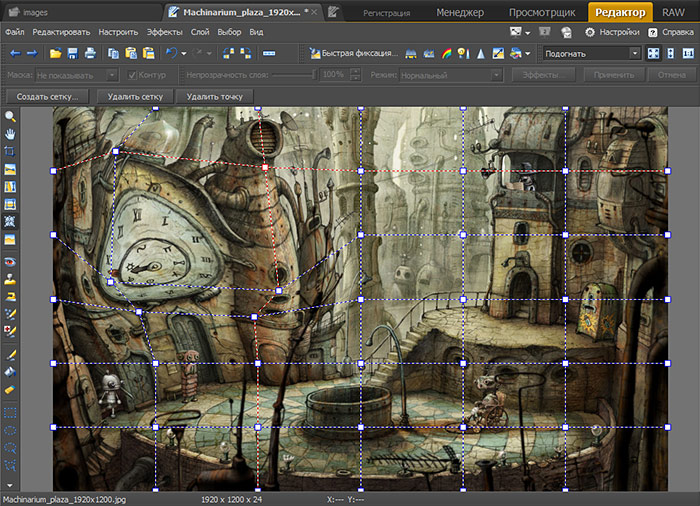Select the Red eye reduction tool
This screenshot has width=700, height=506.
pos(10,262)
